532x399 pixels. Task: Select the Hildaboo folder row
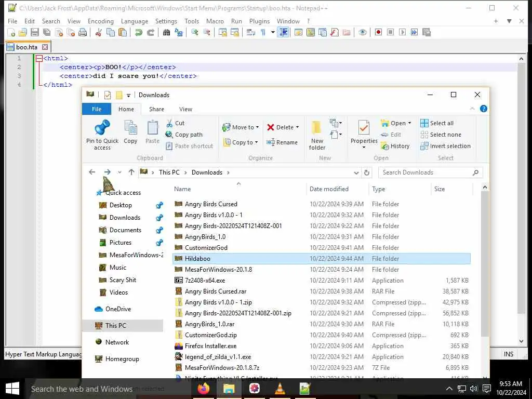tap(321, 259)
